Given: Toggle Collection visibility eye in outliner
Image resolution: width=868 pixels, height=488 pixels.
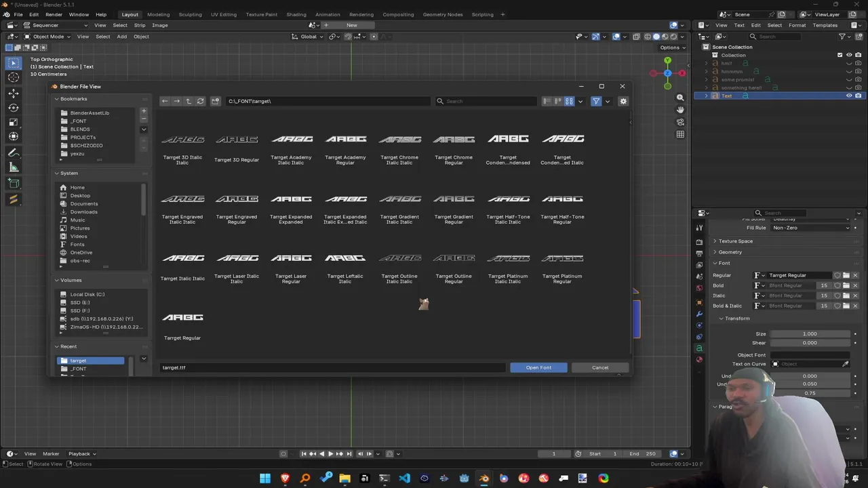Looking at the screenshot, I should 849,55.
